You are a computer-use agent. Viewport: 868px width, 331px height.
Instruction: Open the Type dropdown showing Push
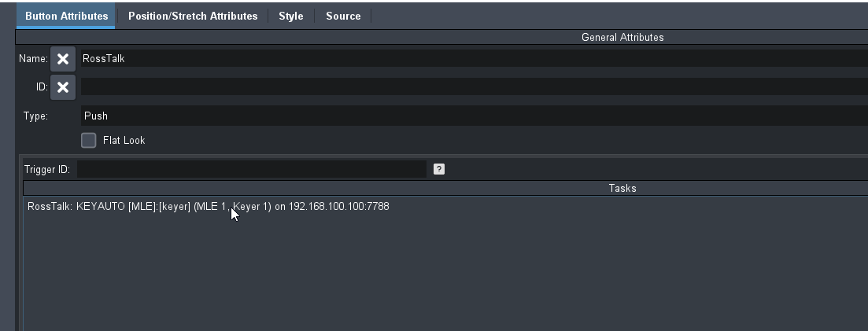click(x=472, y=116)
